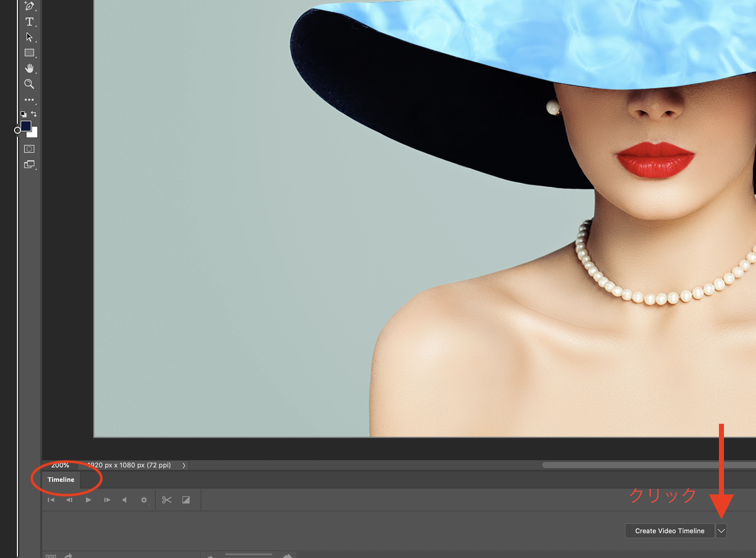The width and height of the screenshot is (756, 558).
Task: Select the Path Selection arrow tool
Action: tap(30, 37)
